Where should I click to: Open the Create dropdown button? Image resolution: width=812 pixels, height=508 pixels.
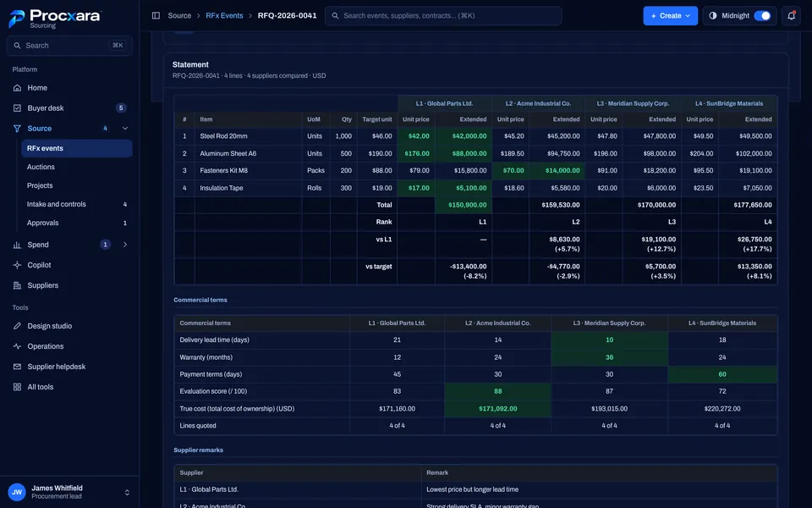pos(670,15)
